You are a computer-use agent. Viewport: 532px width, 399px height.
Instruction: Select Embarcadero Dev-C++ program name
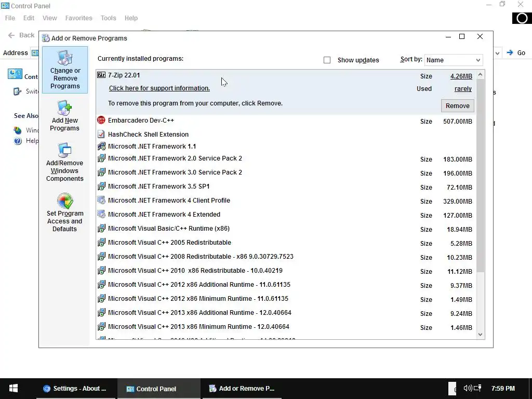[141, 121]
